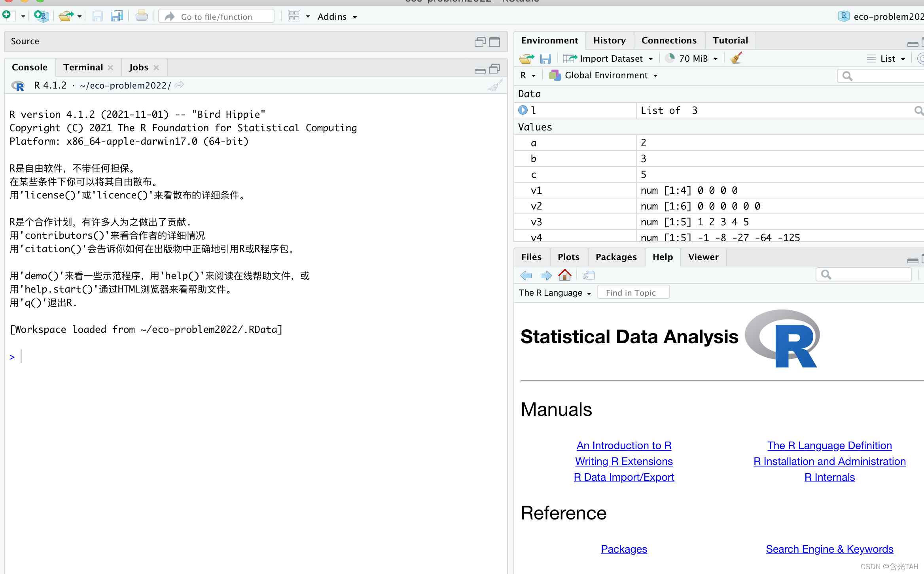This screenshot has height=574, width=924.
Task: Close the Jobs tab
Action: tap(156, 68)
